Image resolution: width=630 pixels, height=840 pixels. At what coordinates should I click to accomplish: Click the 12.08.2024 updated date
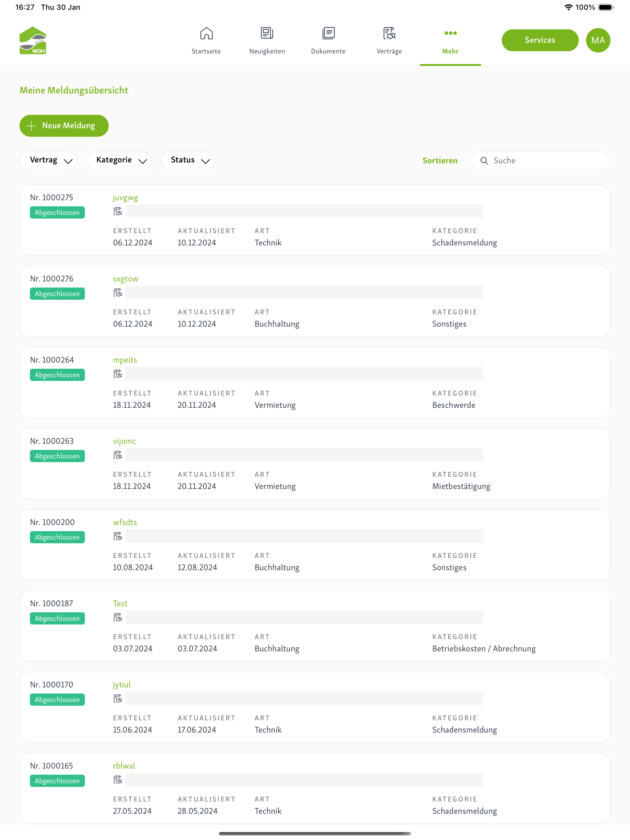pyautogui.click(x=197, y=567)
